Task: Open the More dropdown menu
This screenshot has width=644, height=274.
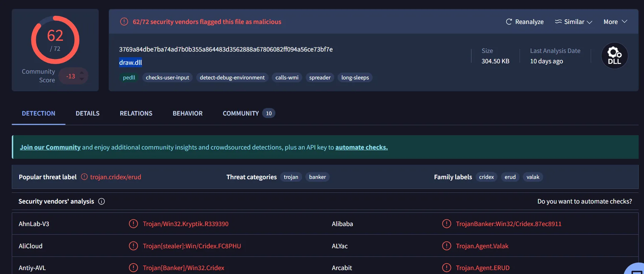Action: 615,22
